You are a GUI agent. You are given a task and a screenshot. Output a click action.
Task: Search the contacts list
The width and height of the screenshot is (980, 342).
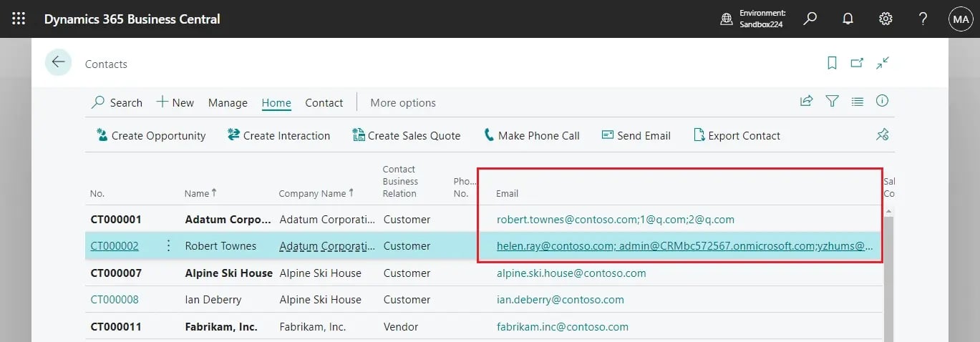click(117, 102)
